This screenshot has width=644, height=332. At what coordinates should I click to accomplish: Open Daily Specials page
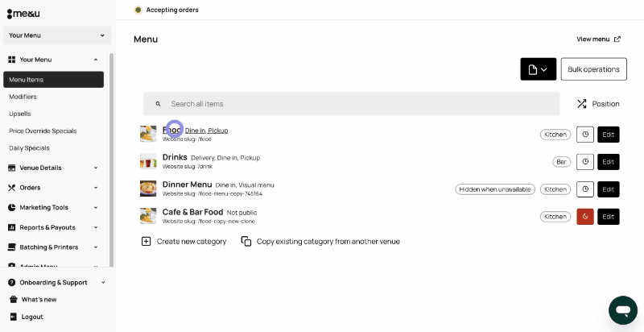29,148
